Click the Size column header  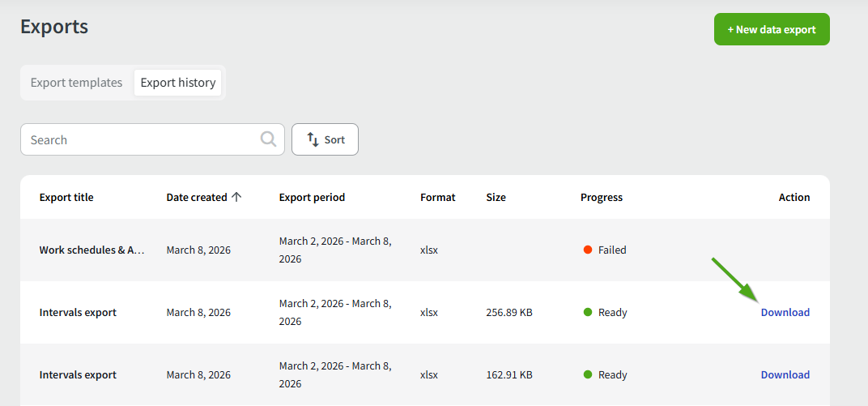point(496,197)
